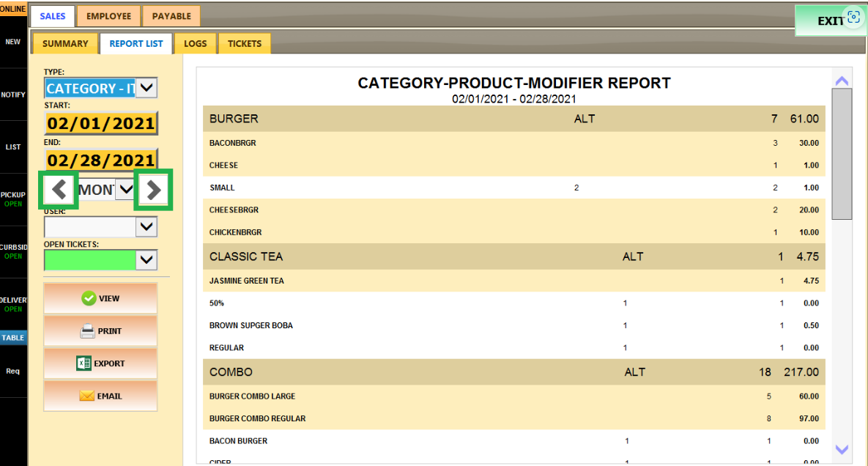Print the report using PRINT button

coord(101,331)
